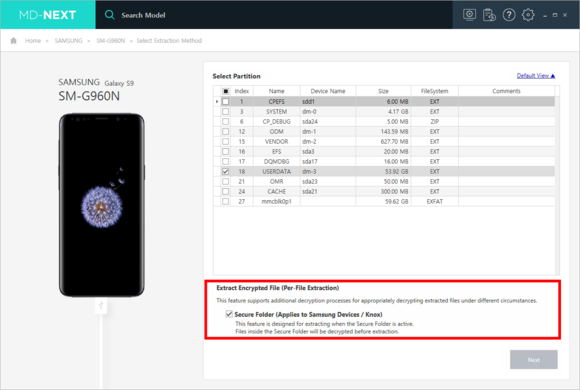Click the Galaxy S9 phone image
Image resolution: width=580 pixels, height=390 pixels.
(101, 205)
